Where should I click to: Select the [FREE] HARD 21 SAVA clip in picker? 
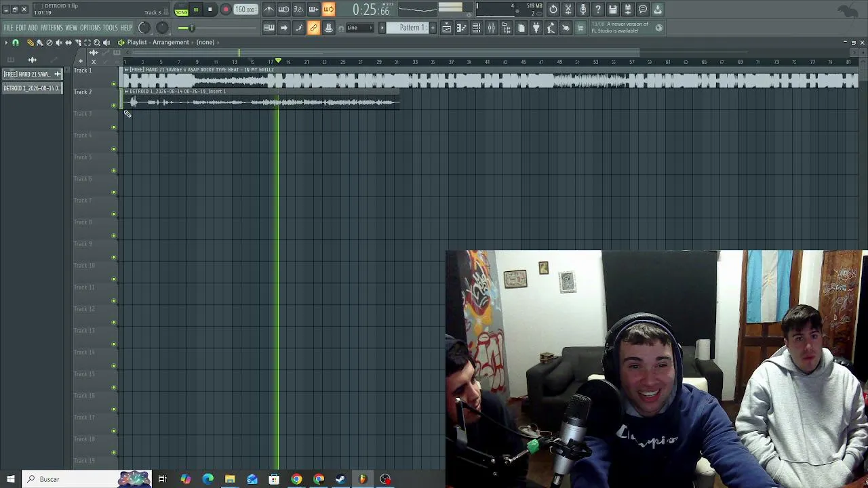coord(32,74)
